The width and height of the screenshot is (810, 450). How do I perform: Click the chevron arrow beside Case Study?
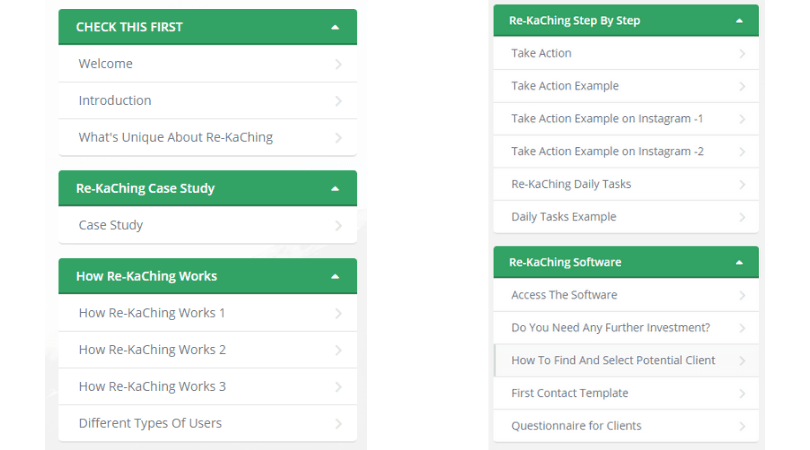(x=338, y=226)
